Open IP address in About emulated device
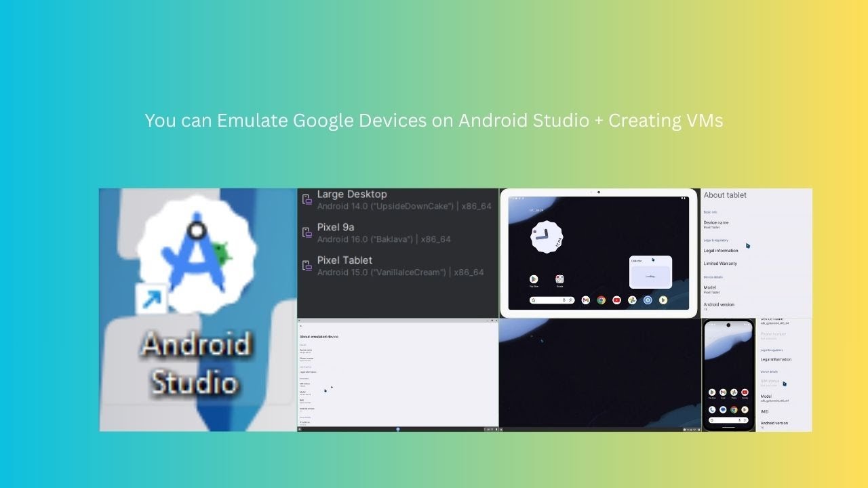 [x=304, y=424]
